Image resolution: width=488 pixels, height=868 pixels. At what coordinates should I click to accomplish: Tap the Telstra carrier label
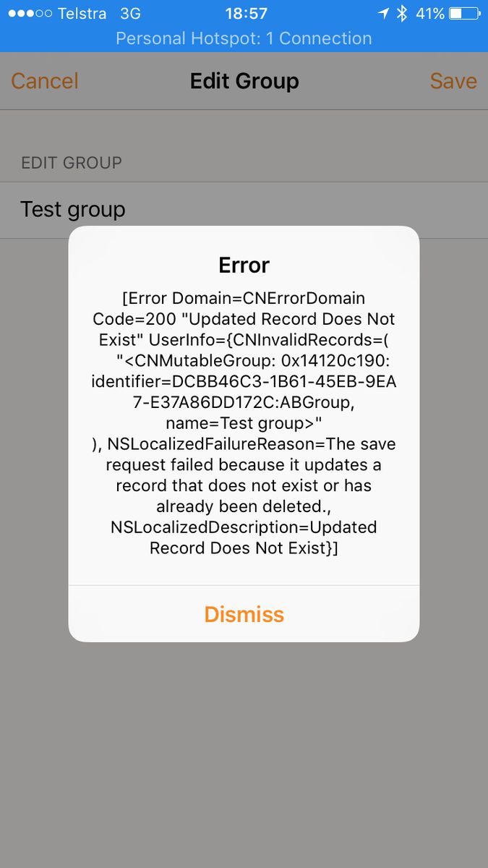[82, 14]
